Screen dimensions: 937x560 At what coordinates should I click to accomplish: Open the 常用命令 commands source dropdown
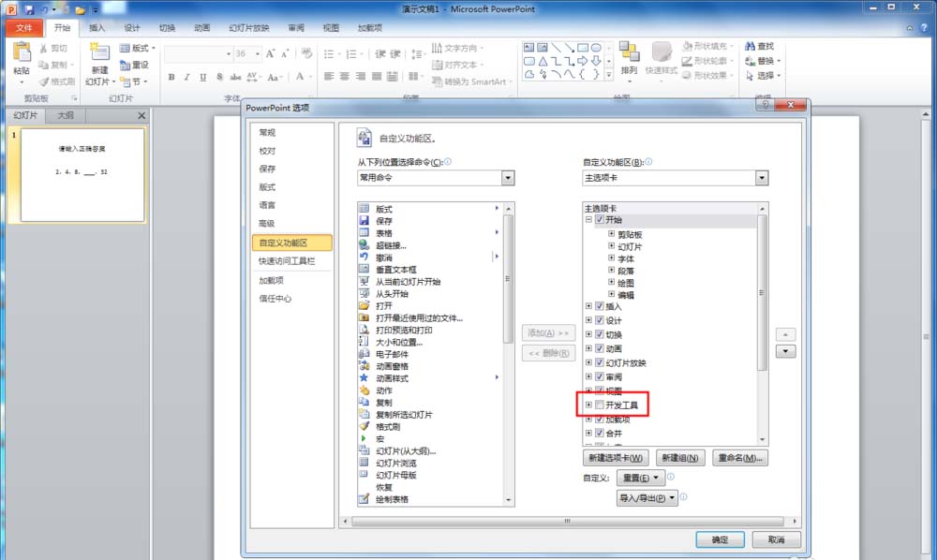click(x=507, y=177)
